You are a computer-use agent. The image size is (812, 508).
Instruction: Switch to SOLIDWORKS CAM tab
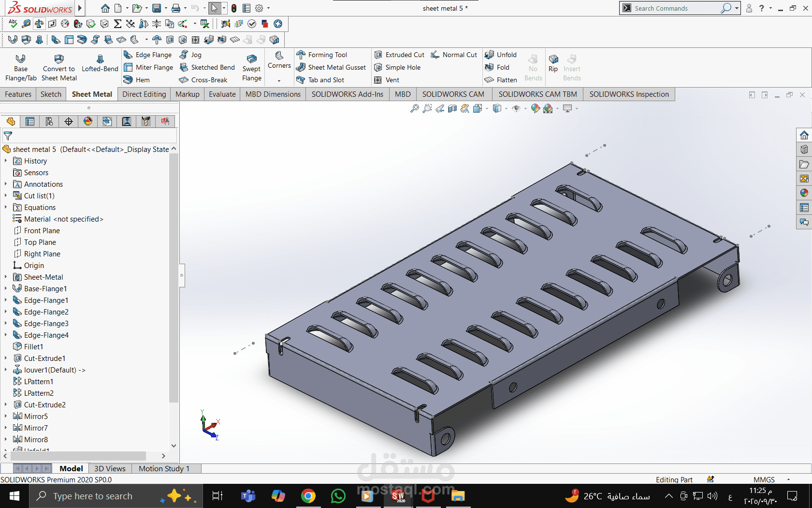[453, 94]
